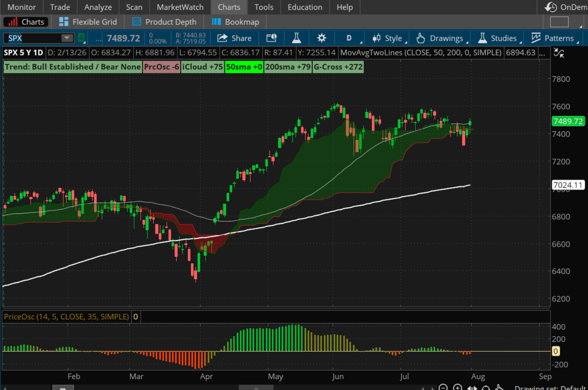
Task: Open the Bookmap sub-tab
Action: pos(235,22)
